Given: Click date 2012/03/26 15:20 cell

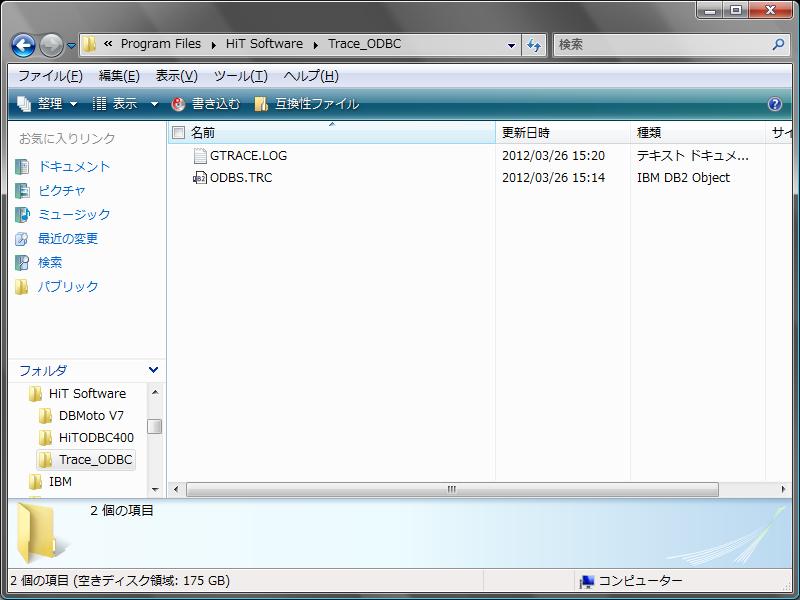Looking at the screenshot, I should [554, 156].
